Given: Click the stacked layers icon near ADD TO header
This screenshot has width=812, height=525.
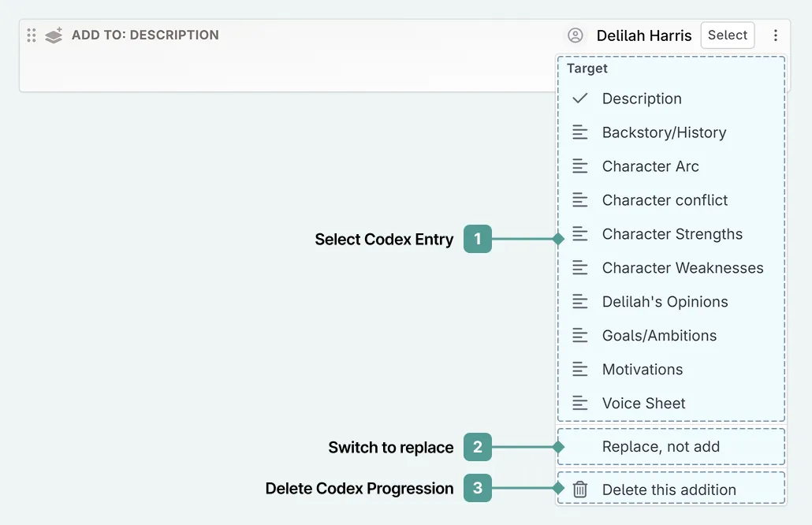Looking at the screenshot, I should pos(53,35).
